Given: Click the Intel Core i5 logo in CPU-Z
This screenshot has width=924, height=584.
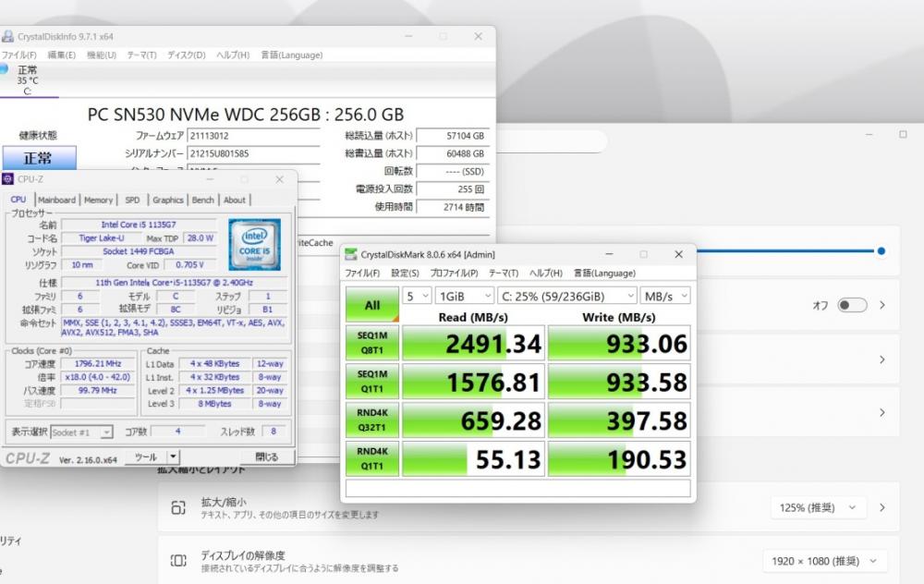Looking at the screenshot, I should click(x=255, y=245).
